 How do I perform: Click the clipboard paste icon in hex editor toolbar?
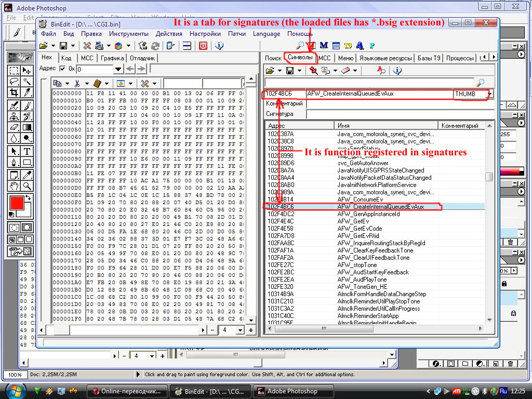coord(97,83)
